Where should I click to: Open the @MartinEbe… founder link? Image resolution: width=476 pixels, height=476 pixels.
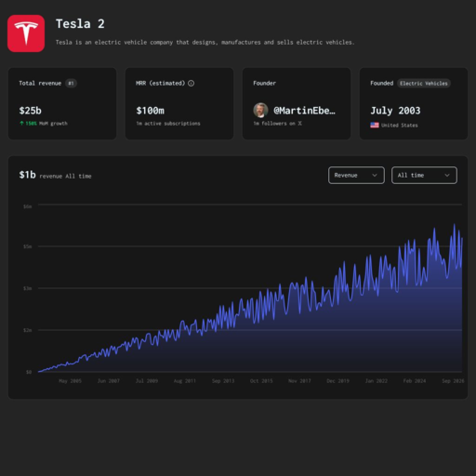304,111
